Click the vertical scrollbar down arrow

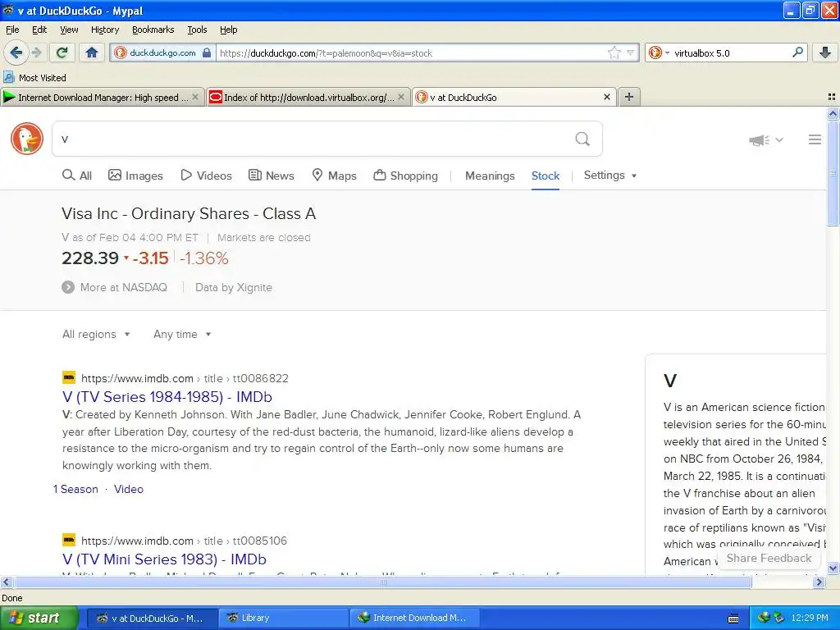[x=833, y=568]
